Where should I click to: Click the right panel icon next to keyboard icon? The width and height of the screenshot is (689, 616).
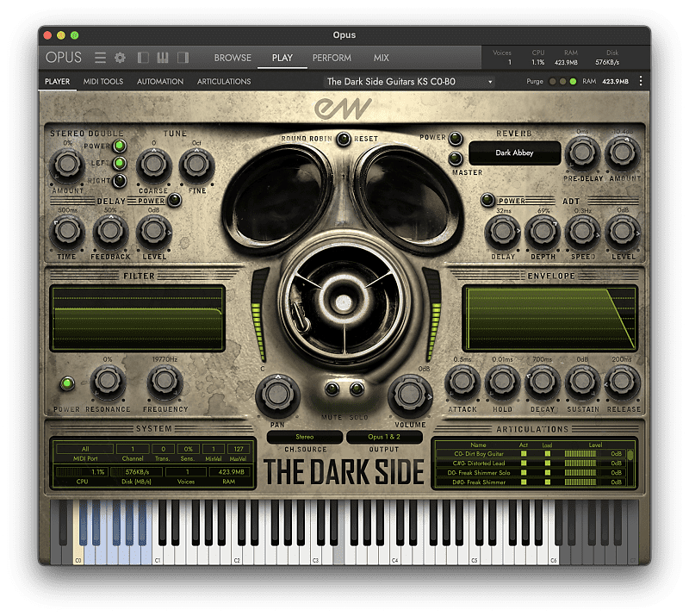pyautogui.click(x=183, y=57)
